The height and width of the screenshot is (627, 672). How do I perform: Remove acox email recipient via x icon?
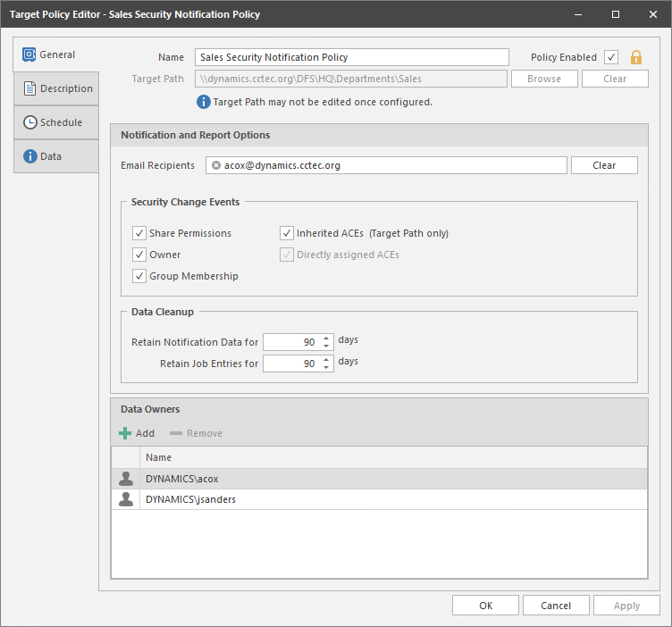(216, 165)
